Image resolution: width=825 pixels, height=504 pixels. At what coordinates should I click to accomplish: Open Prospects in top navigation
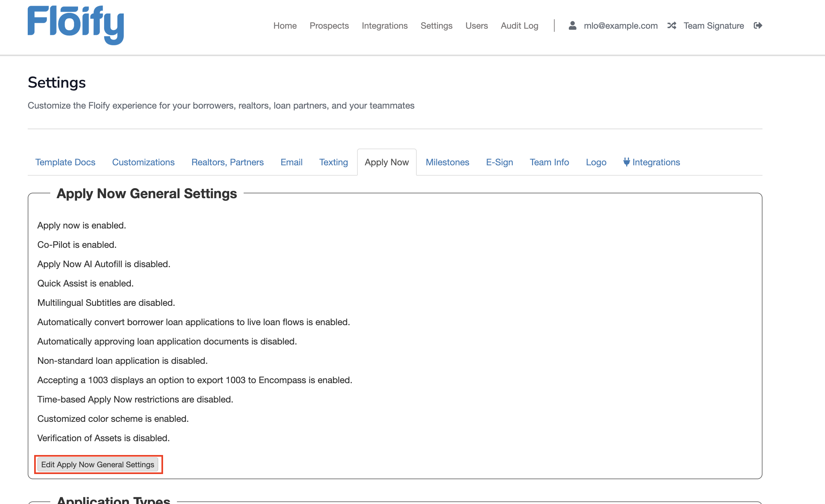pos(329,26)
